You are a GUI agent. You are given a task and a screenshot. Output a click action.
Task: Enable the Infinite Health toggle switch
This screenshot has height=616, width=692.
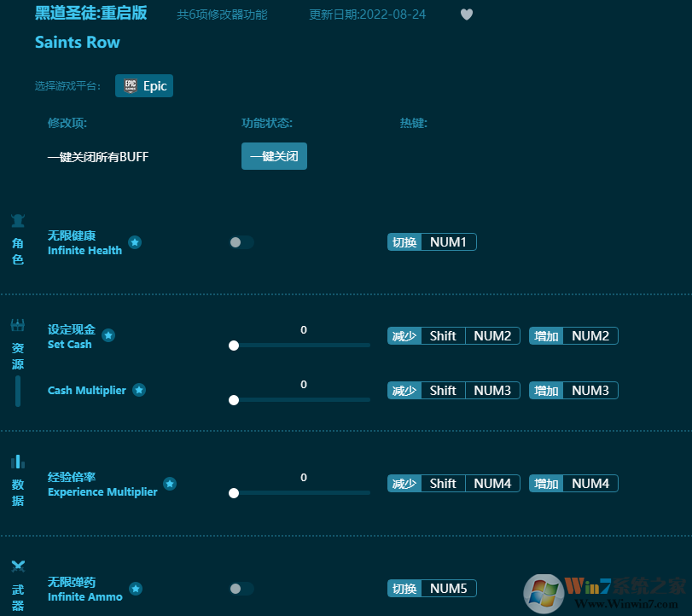tap(241, 241)
